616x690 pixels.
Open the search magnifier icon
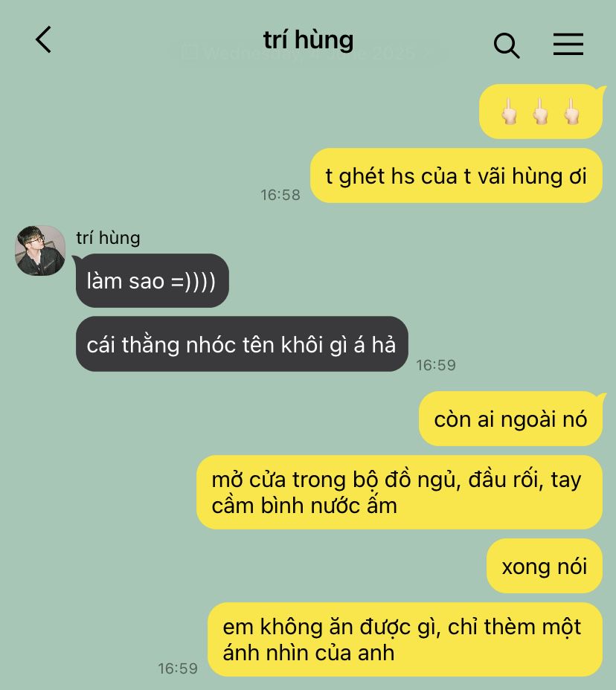click(507, 45)
